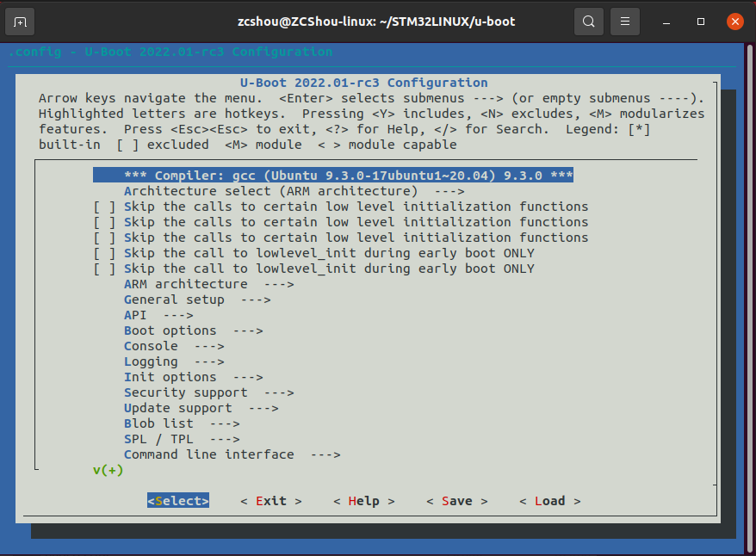Click the terminal window title text
This screenshot has width=756, height=556.
point(376,22)
